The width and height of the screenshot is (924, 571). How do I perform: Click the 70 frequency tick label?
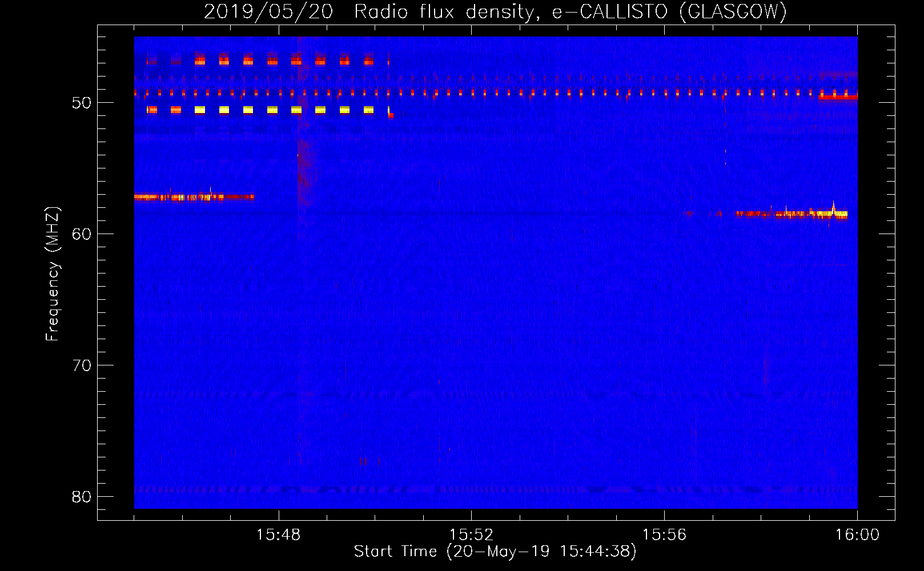(x=82, y=365)
